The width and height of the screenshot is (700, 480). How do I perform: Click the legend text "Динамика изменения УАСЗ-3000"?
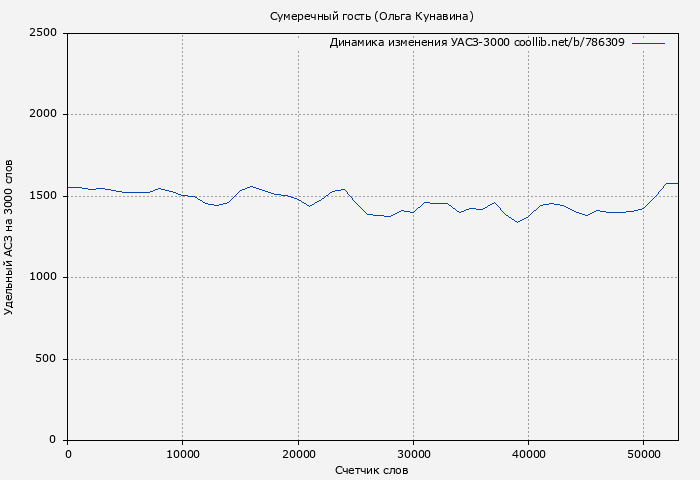(419, 43)
